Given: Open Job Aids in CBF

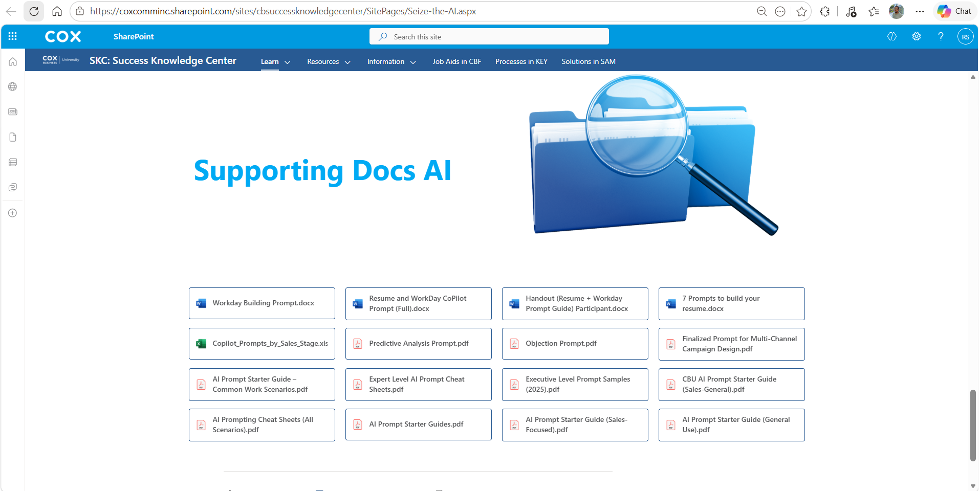Looking at the screenshot, I should coord(457,61).
